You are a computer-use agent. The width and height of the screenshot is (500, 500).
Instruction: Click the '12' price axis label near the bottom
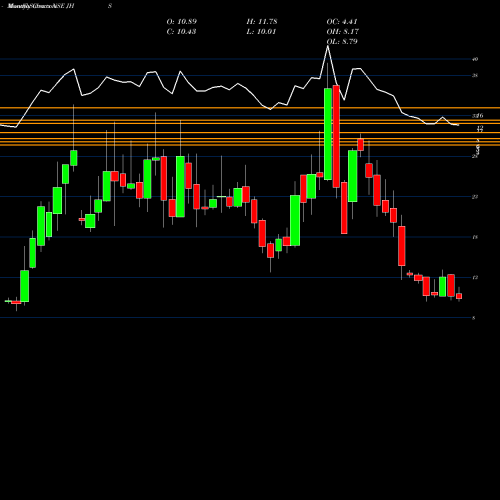point(475,278)
